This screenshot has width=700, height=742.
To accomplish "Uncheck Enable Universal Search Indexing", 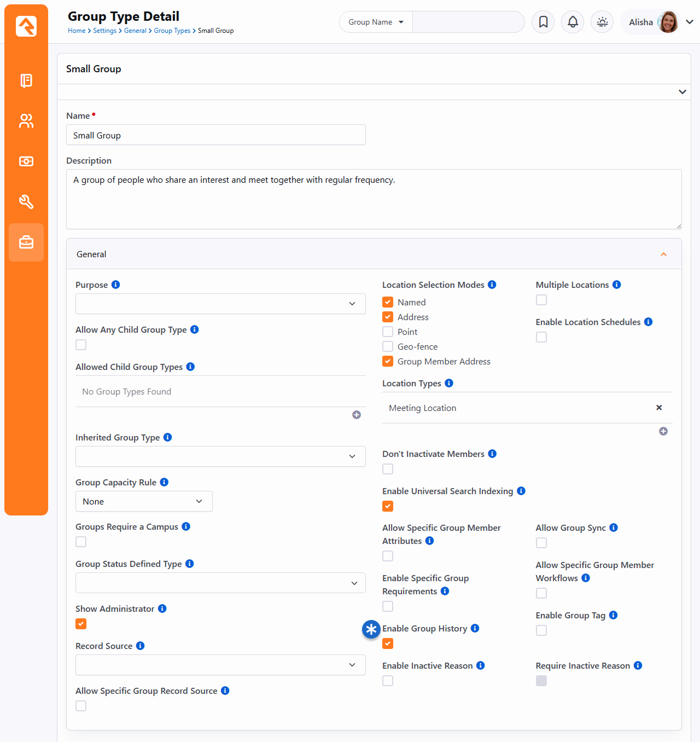I will pyautogui.click(x=388, y=506).
